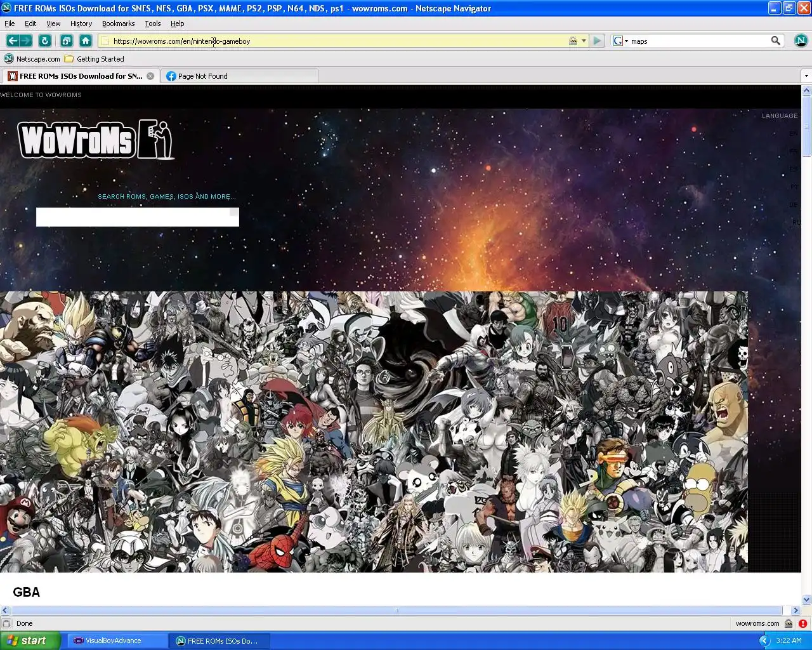
Task: Click the Facebook icon on second tab
Action: [171, 76]
